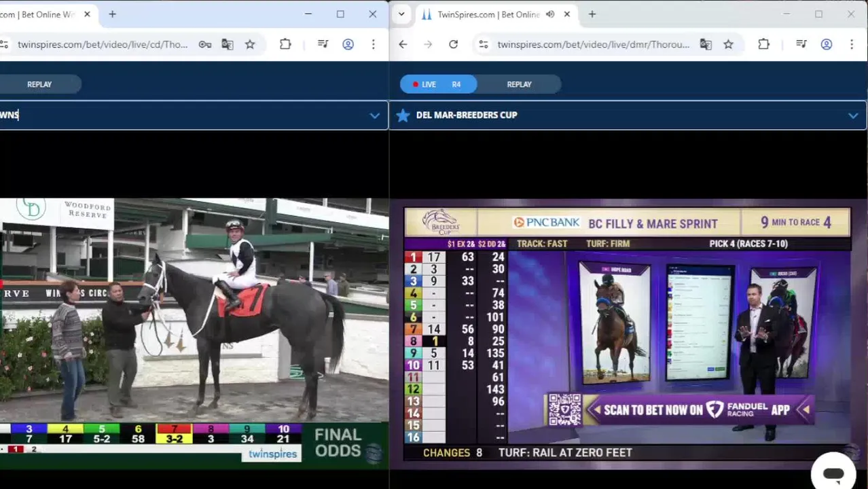Mute audio icon on TwinSpires tab
Image resolution: width=868 pixels, height=489 pixels.
coord(550,14)
